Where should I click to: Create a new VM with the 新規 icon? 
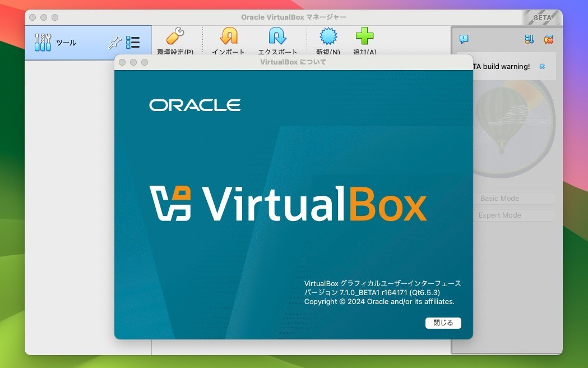coord(328,38)
